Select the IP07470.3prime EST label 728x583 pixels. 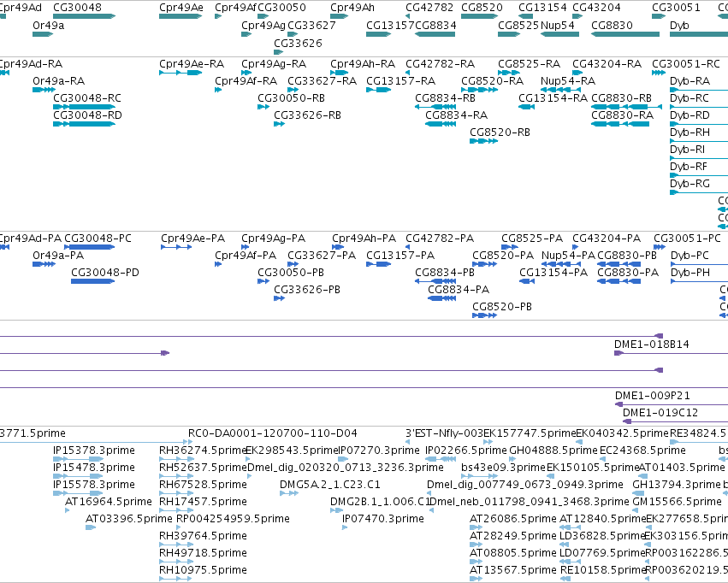coord(383,519)
